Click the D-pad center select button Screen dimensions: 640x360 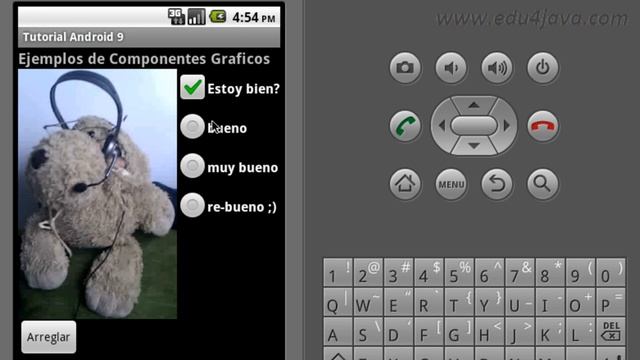click(x=474, y=126)
